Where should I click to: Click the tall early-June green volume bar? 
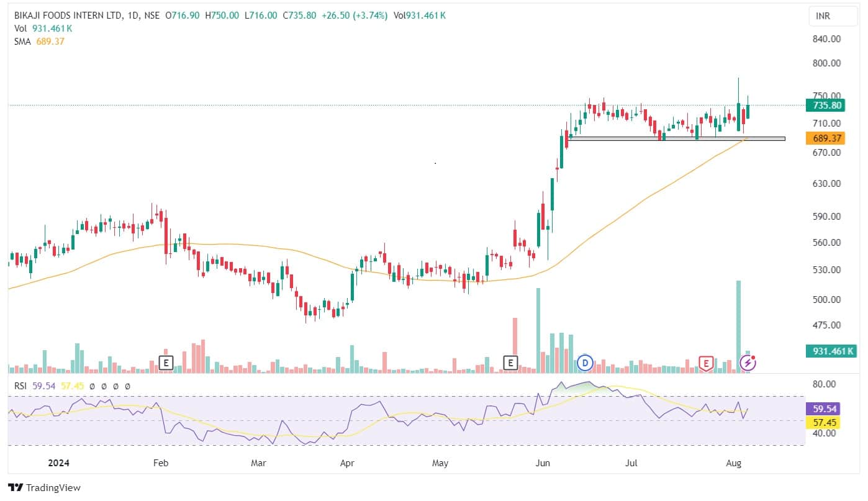[x=538, y=330]
